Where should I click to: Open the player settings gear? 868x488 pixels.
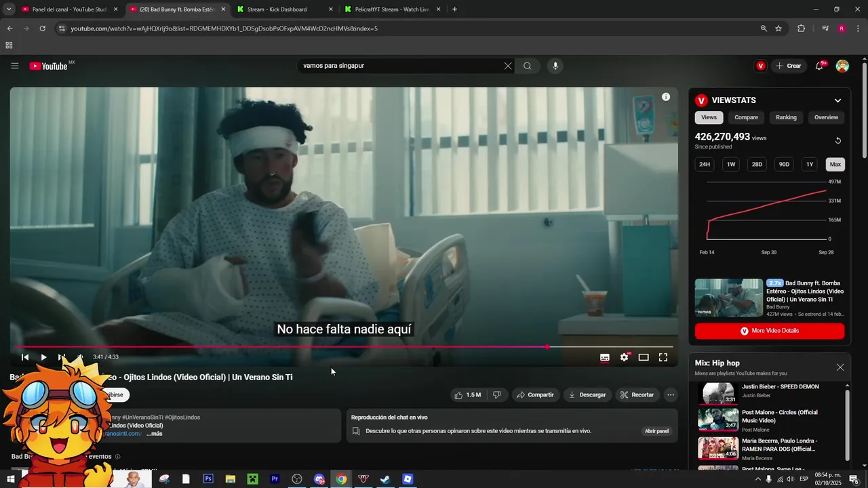(x=625, y=357)
